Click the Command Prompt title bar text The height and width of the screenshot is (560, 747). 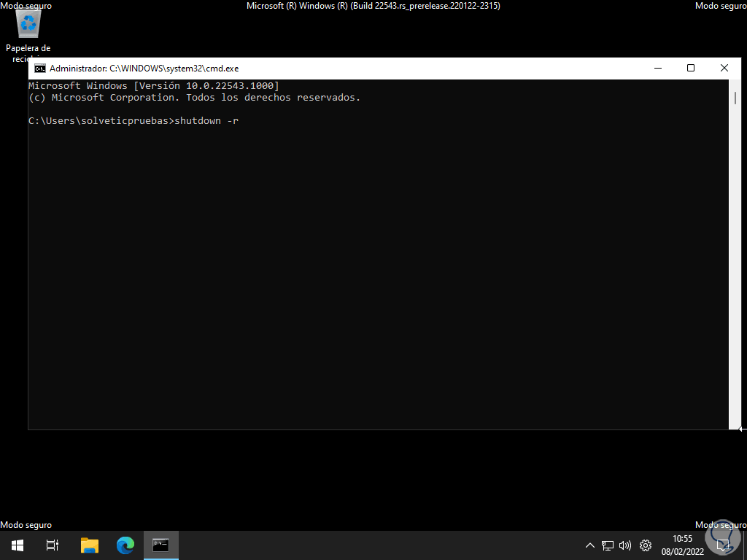click(144, 69)
